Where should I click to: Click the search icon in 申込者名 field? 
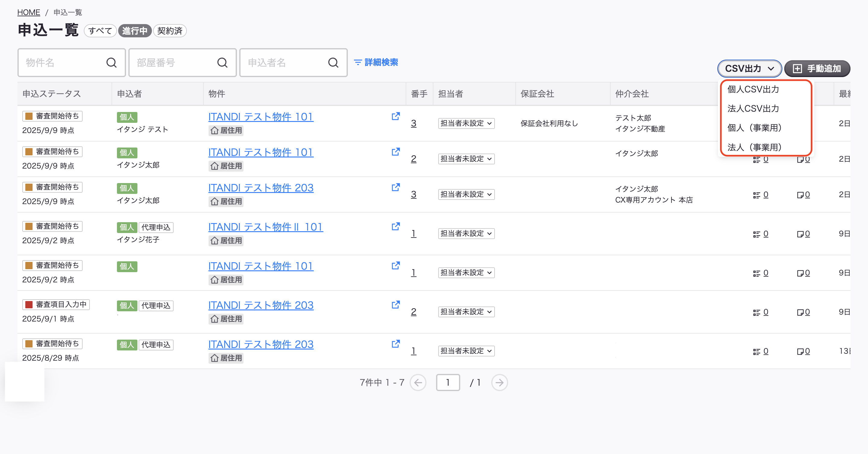[333, 63]
